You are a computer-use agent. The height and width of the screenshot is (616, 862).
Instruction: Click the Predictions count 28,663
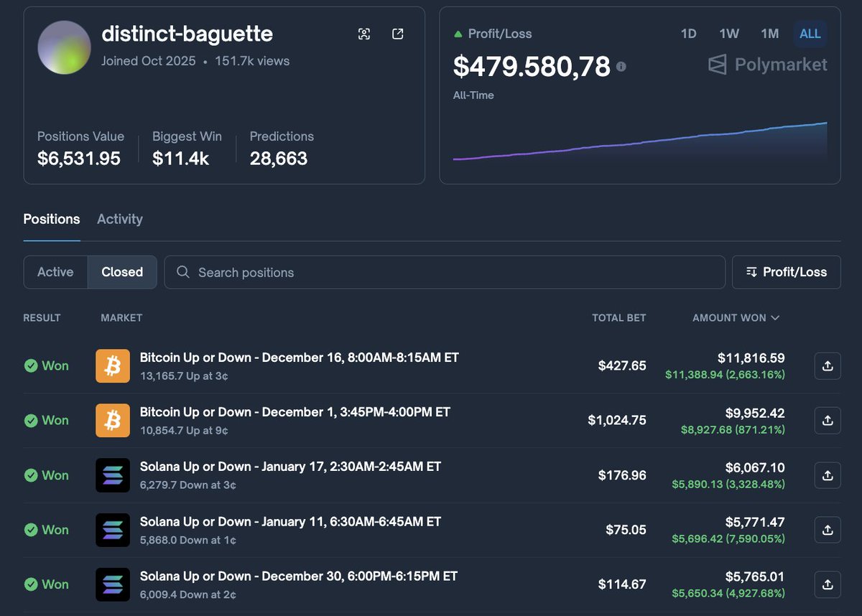[x=279, y=159]
